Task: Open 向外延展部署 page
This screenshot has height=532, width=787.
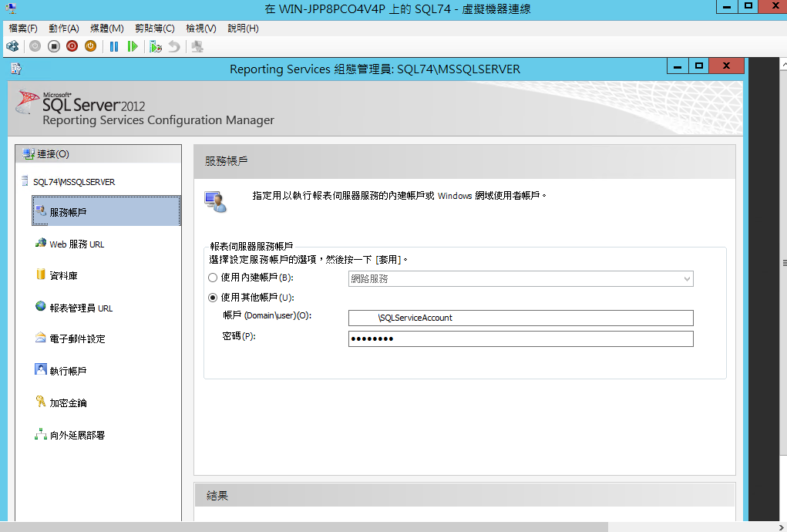Action: [x=77, y=435]
